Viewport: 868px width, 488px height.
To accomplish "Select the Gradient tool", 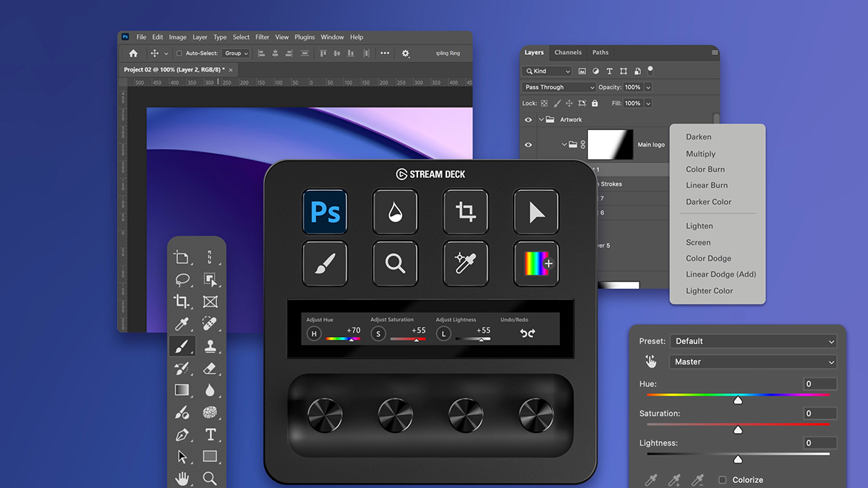I will point(182,390).
